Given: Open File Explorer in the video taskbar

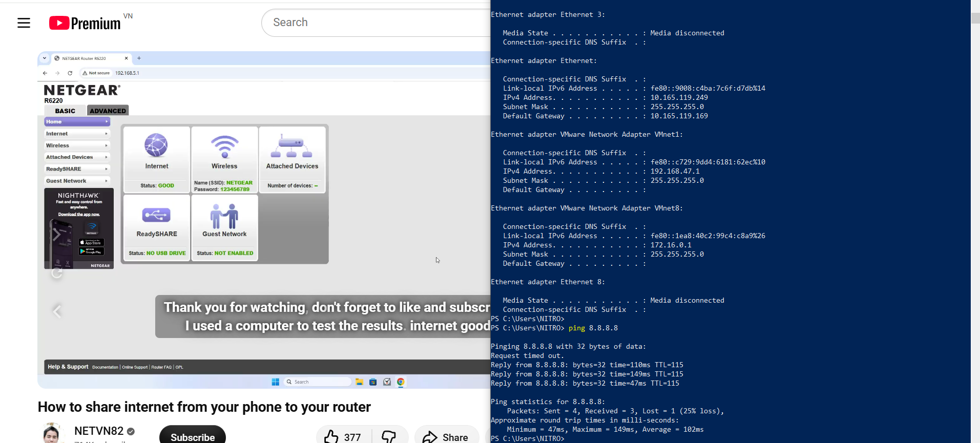Looking at the screenshot, I should [x=360, y=382].
